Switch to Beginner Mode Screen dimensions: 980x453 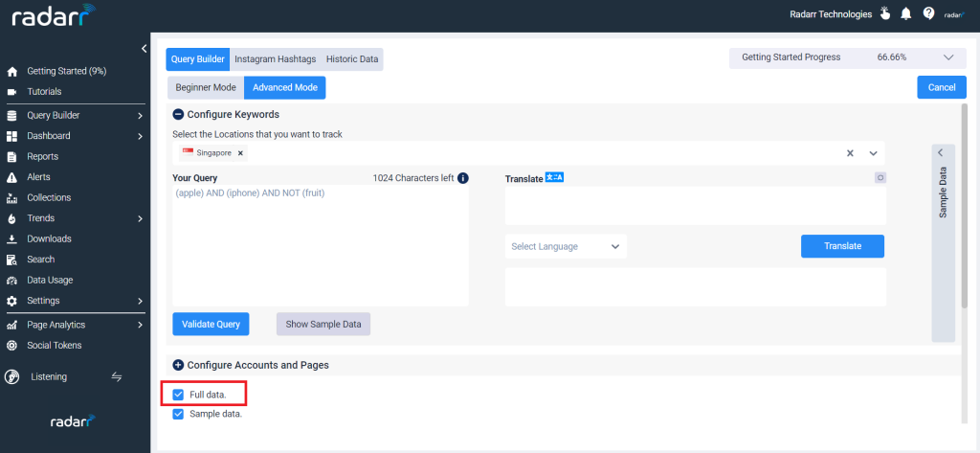[x=206, y=87]
